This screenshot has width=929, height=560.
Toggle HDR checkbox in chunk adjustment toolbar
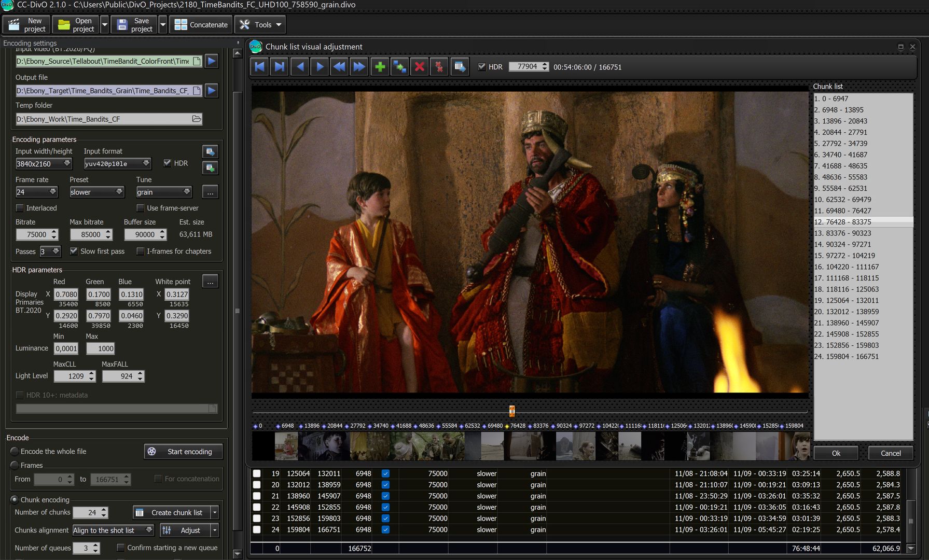(482, 67)
